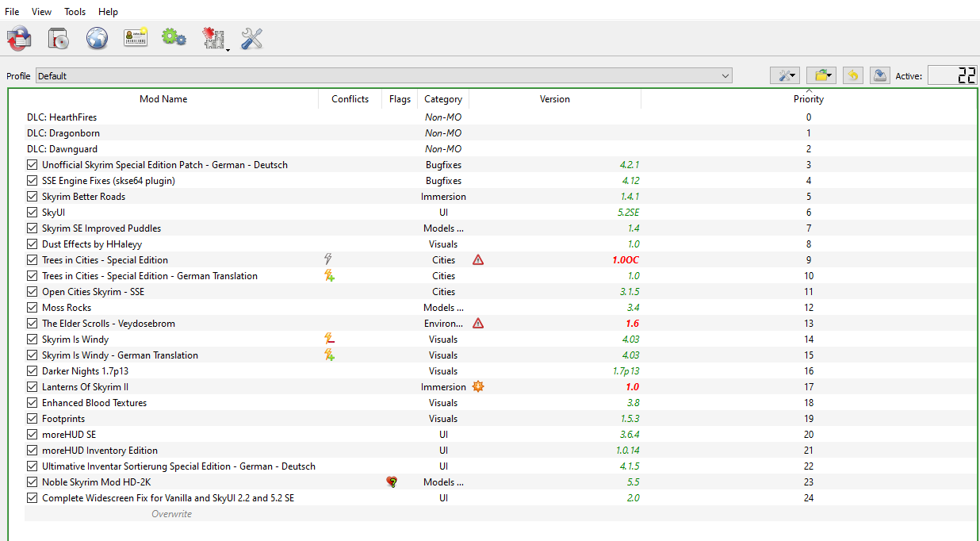This screenshot has width=980, height=541.
Task: Click the yellow Restore Backup arrow button
Action: point(852,75)
